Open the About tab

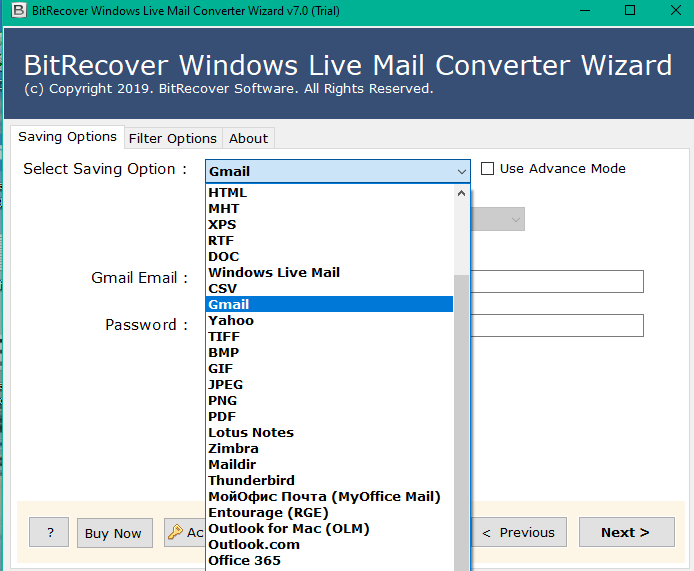coord(248,138)
